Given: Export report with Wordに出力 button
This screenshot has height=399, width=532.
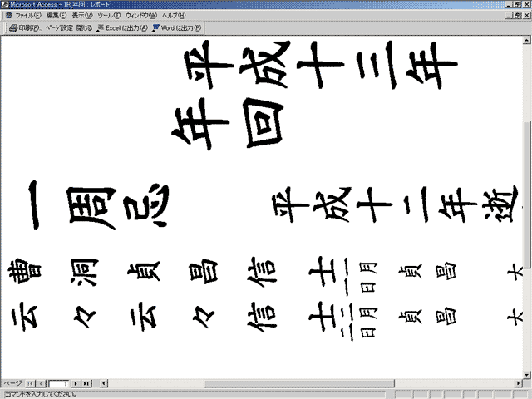Looking at the screenshot, I should pos(176,27).
